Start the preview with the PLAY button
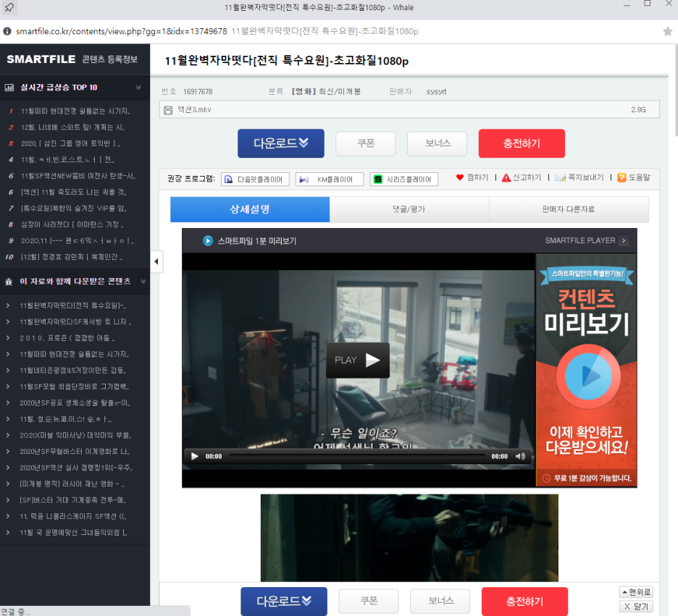678x616 pixels. [357, 360]
